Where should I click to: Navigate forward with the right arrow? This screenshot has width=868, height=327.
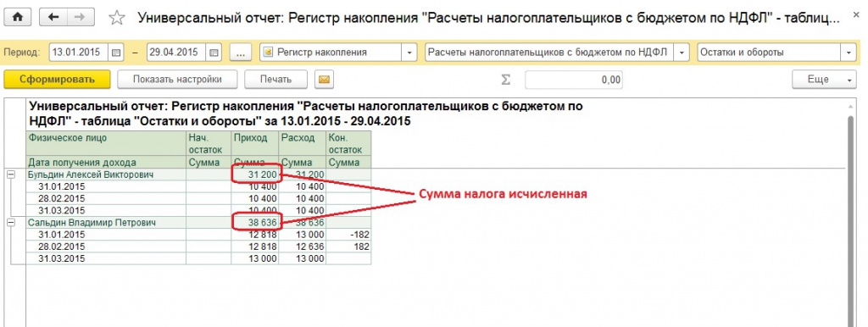pos(81,17)
